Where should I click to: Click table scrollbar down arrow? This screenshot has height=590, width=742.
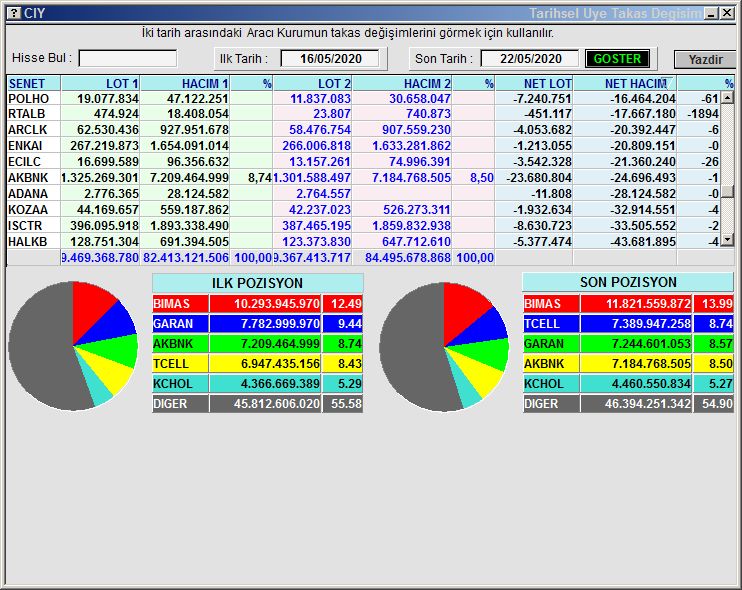727,241
